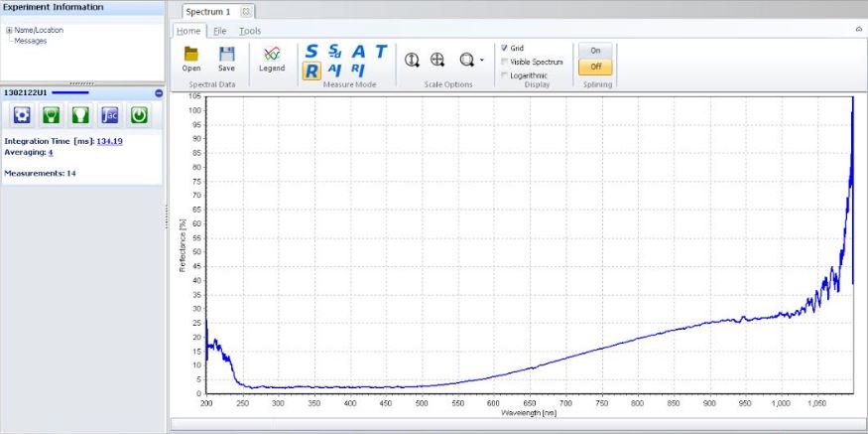Select Absorbance mode A icon
Viewport: 868px width, 434px height.
pyautogui.click(x=358, y=51)
